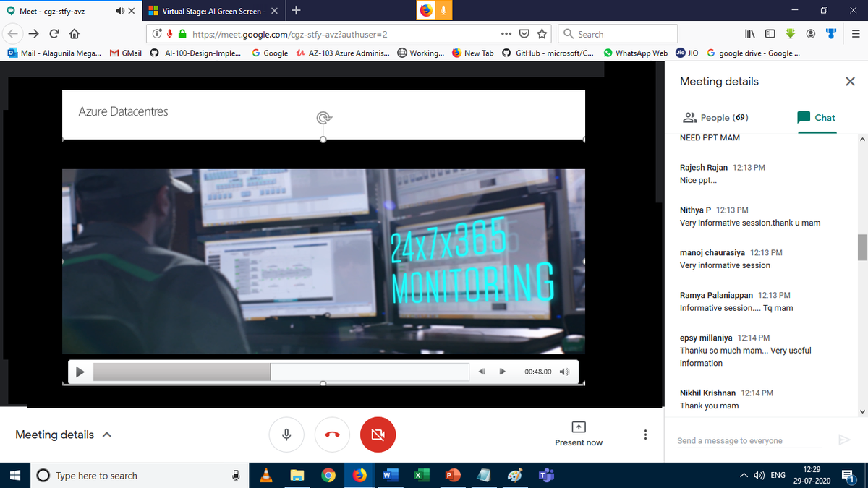Click the orange microphone sharing indicator

(x=443, y=10)
